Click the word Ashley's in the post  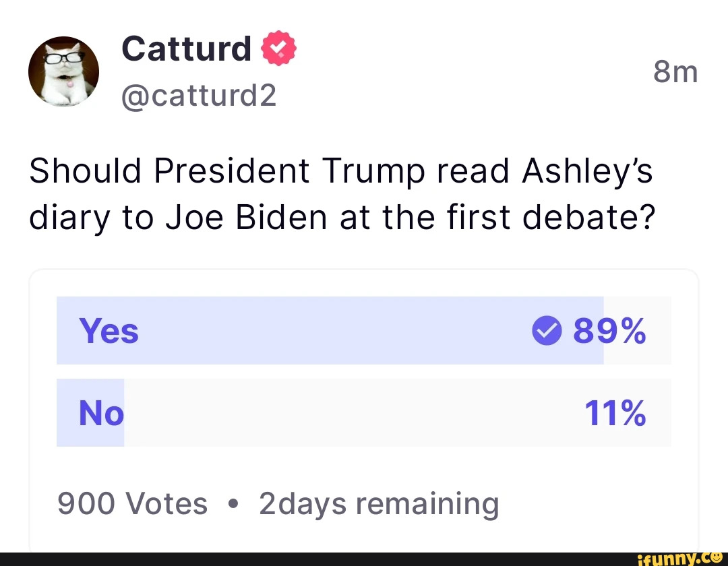pos(587,172)
